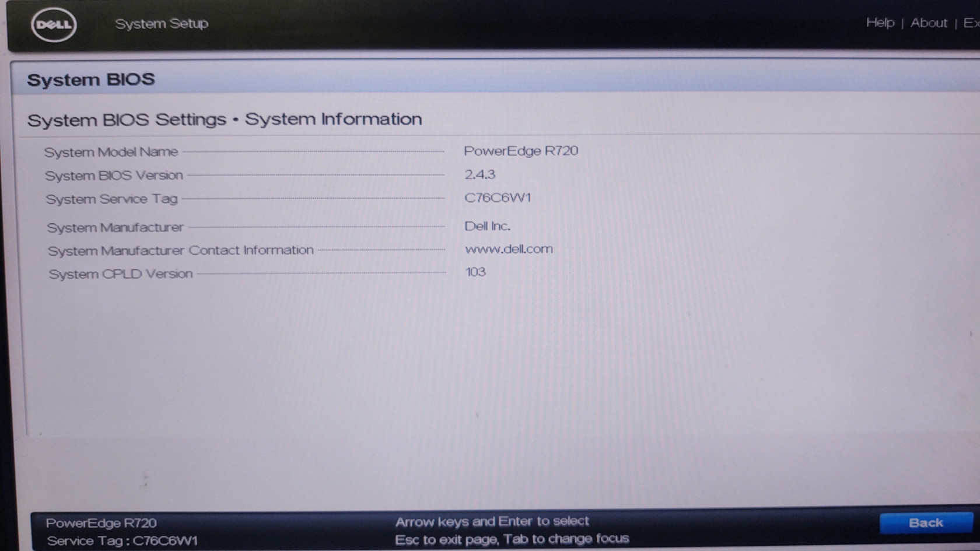Click the BIOS version value 2.4.3
Viewport: 980px width, 551px height.
[480, 174]
